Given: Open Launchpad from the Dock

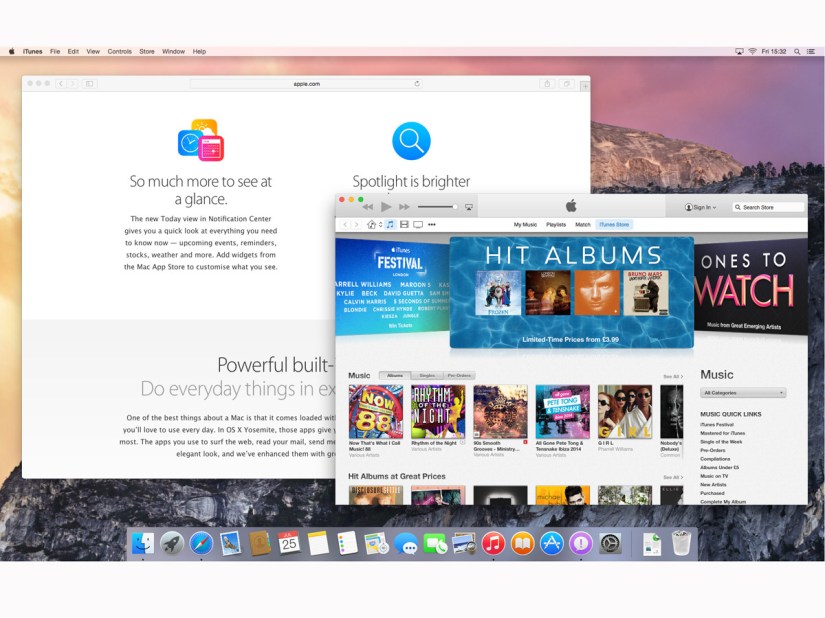Looking at the screenshot, I should coord(172,543).
